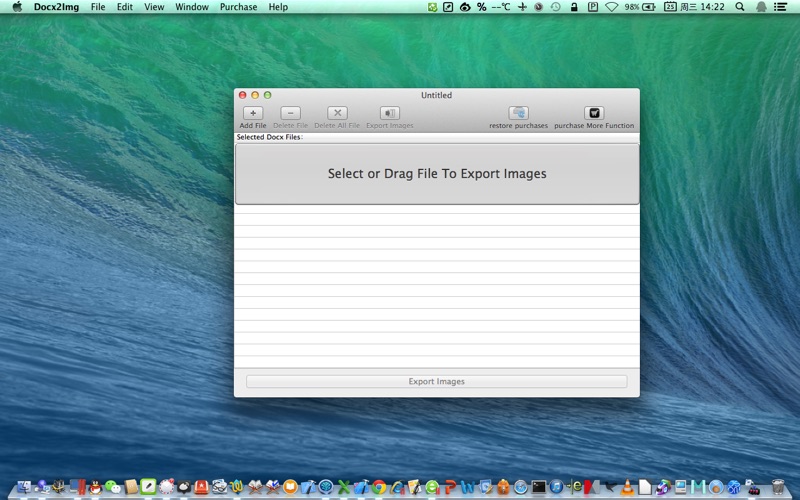This screenshot has height=500, width=800.
Task: Open Google Chrome from the Dock
Action: pyautogui.click(x=379, y=487)
